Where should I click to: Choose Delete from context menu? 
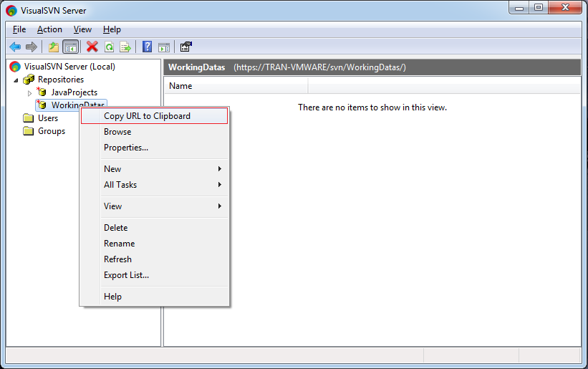(x=154, y=228)
